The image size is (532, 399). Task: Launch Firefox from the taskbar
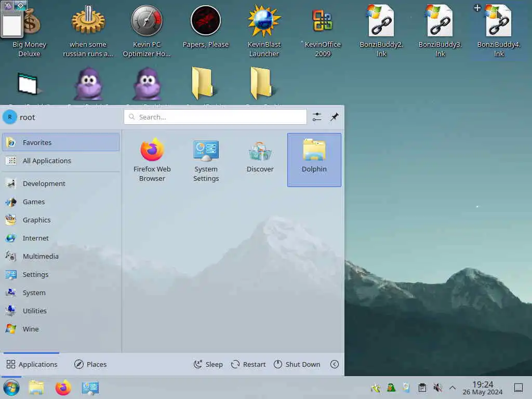(x=63, y=388)
